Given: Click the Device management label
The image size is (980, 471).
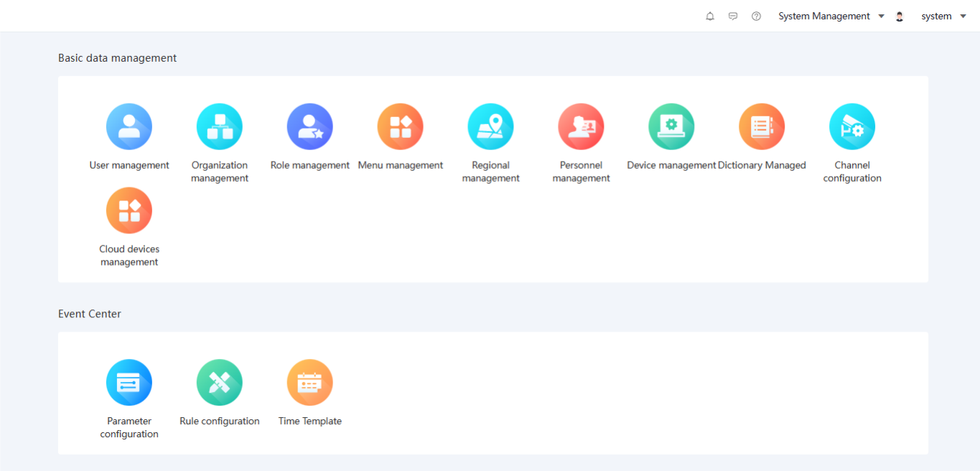Looking at the screenshot, I should pos(671,165).
